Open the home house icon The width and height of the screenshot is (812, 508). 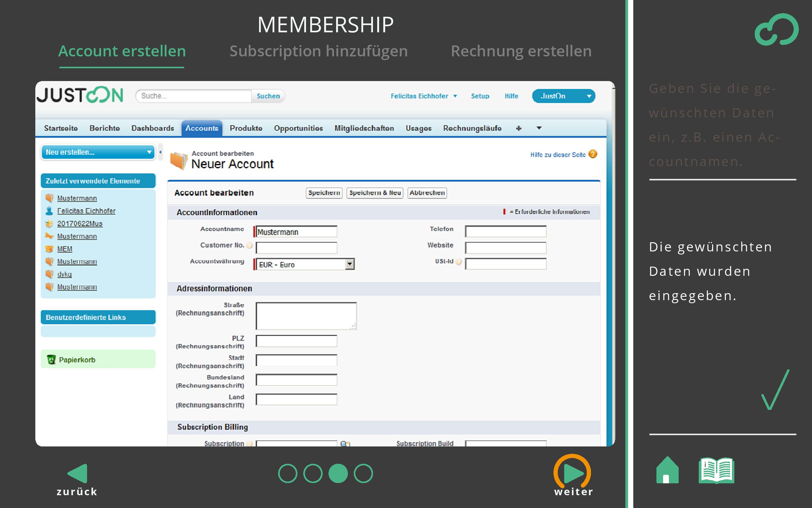tap(667, 471)
